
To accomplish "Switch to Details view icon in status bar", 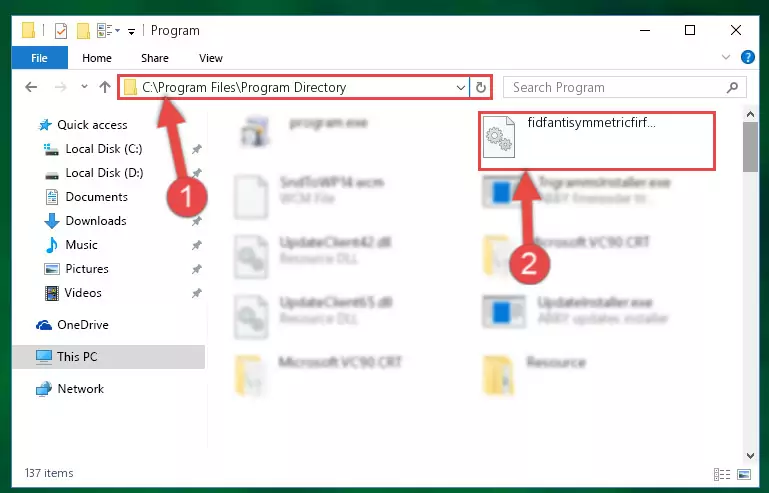I will (722, 474).
